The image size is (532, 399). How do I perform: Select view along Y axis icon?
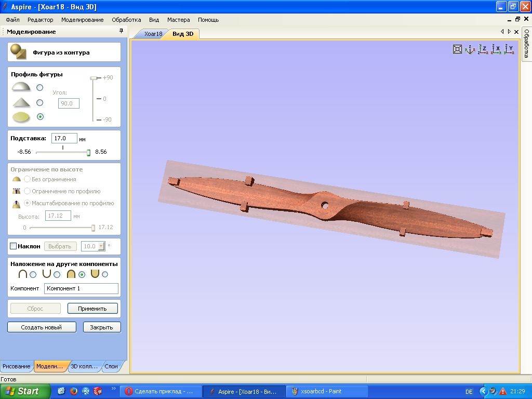coord(509,49)
